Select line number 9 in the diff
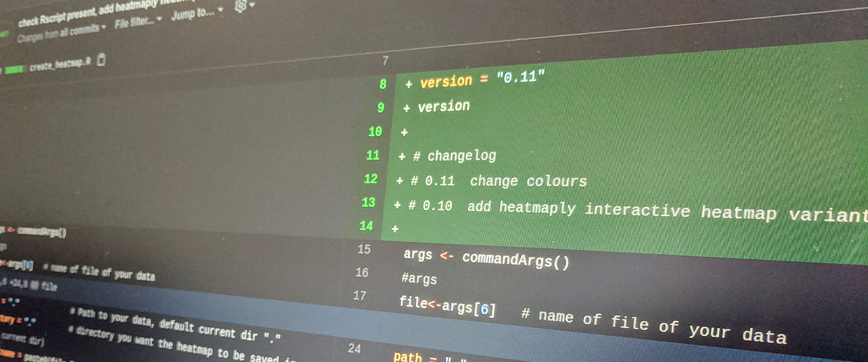868x362 pixels. point(380,108)
